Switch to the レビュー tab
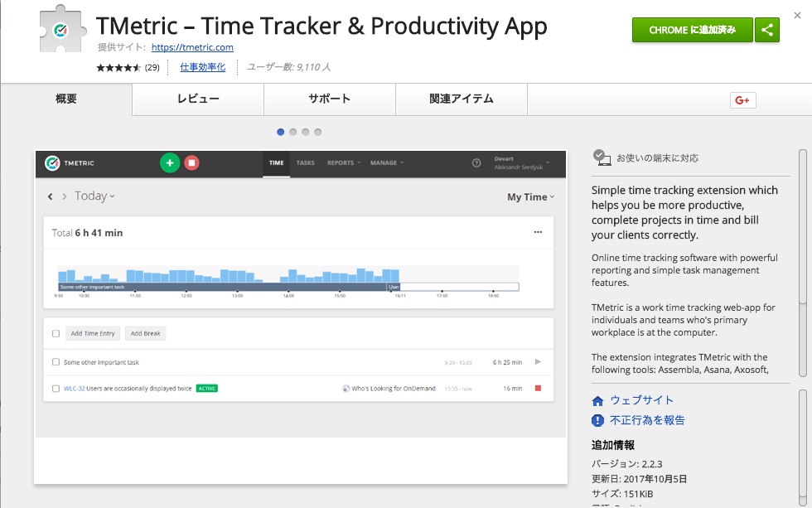The height and width of the screenshot is (508, 812). [198, 99]
